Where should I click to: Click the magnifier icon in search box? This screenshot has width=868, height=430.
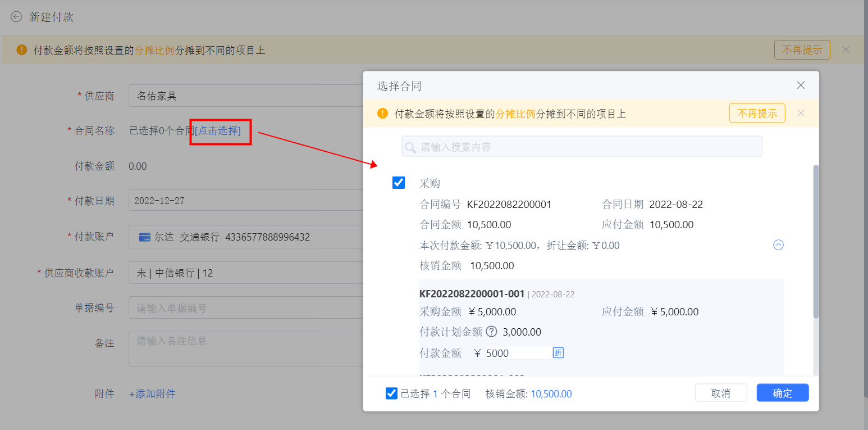(x=411, y=147)
